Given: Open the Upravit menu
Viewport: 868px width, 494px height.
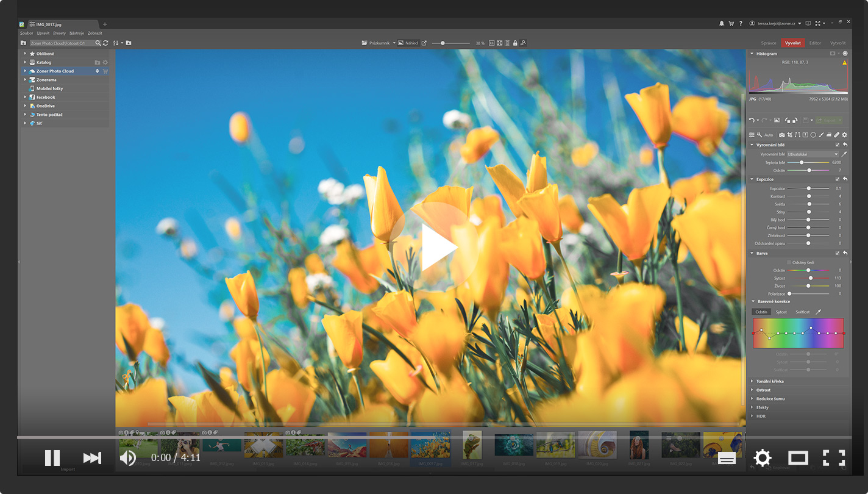Looking at the screenshot, I should pyautogui.click(x=43, y=33).
